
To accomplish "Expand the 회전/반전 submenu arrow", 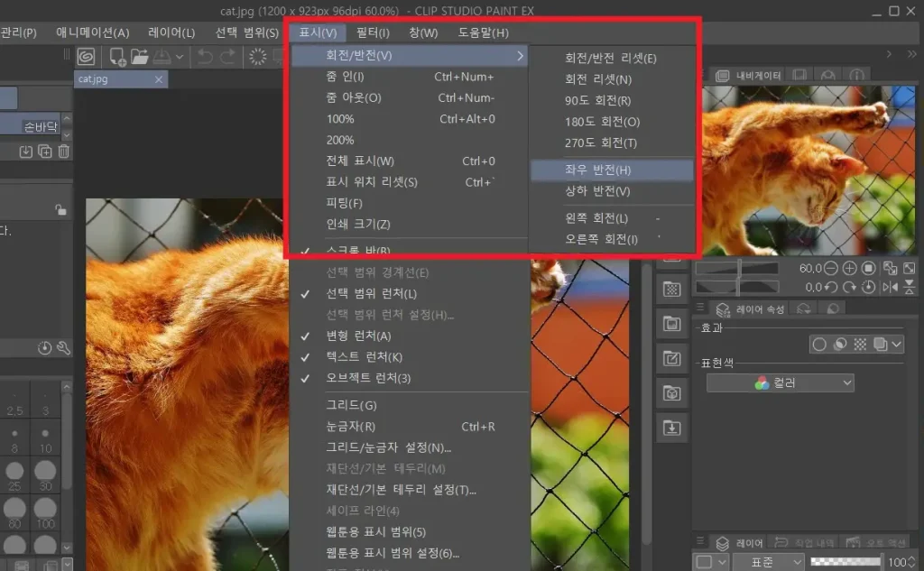I will pyautogui.click(x=520, y=56).
